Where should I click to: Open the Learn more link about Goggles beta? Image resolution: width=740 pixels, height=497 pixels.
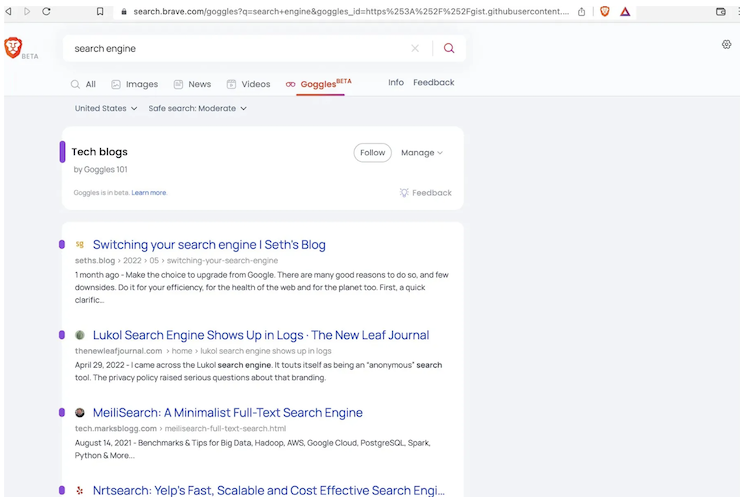[149, 193]
